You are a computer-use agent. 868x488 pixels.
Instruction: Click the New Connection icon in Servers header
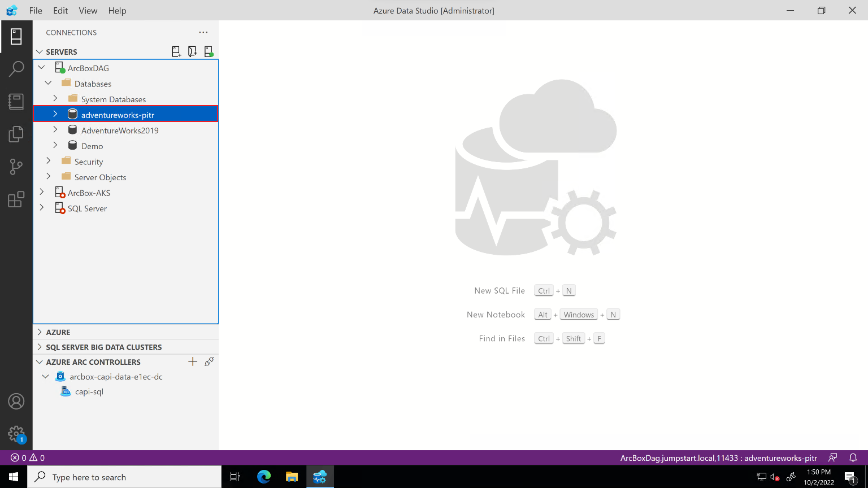(176, 52)
